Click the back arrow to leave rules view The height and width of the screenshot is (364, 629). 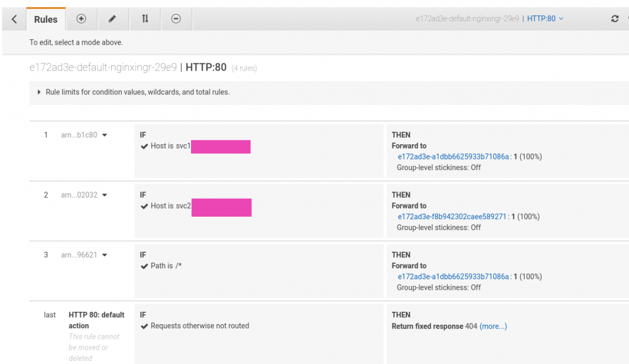[x=12, y=18]
